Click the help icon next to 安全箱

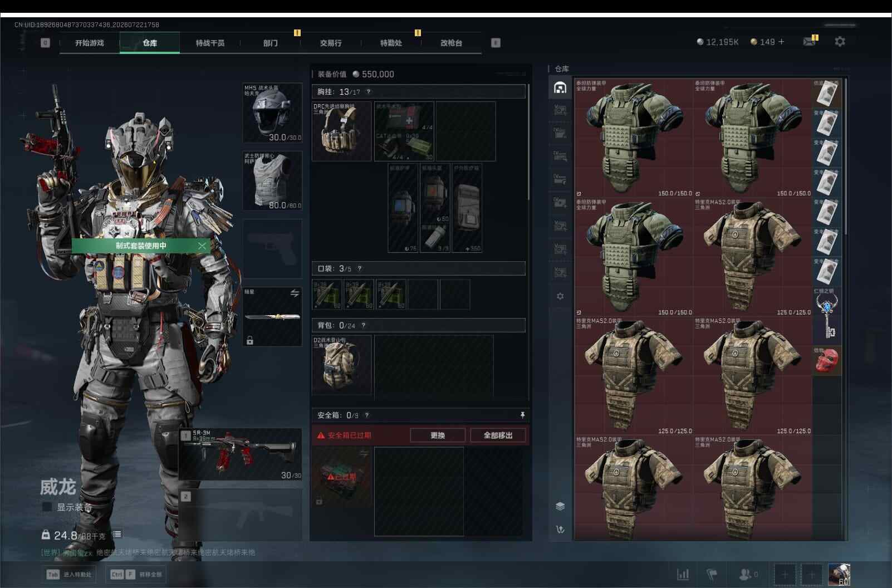[x=366, y=415]
